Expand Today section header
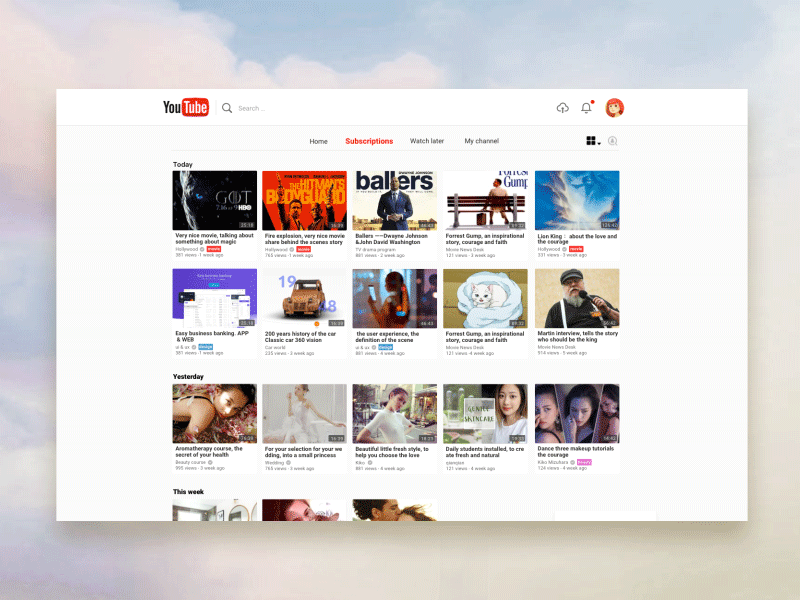800x600 pixels. [x=182, y=164]
